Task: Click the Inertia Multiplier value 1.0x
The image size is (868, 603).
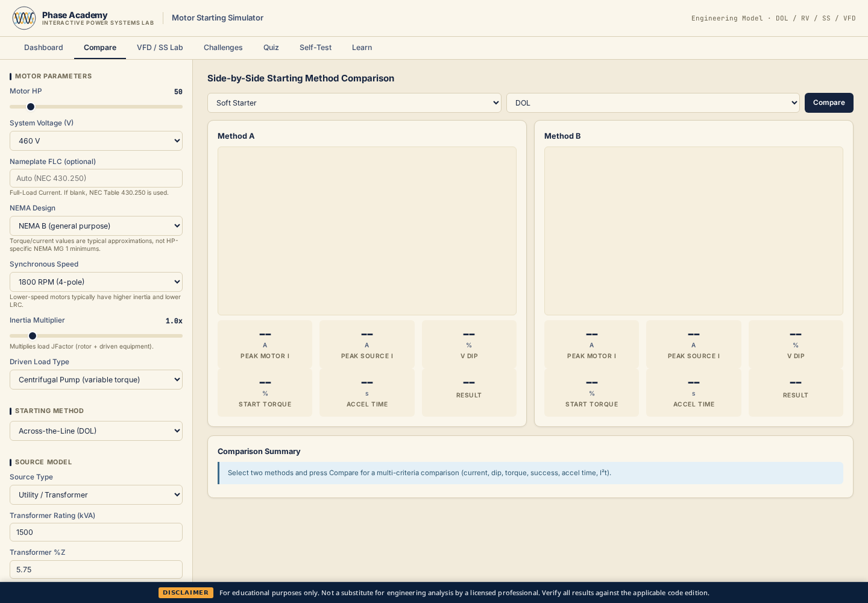Action: (174, 321)
